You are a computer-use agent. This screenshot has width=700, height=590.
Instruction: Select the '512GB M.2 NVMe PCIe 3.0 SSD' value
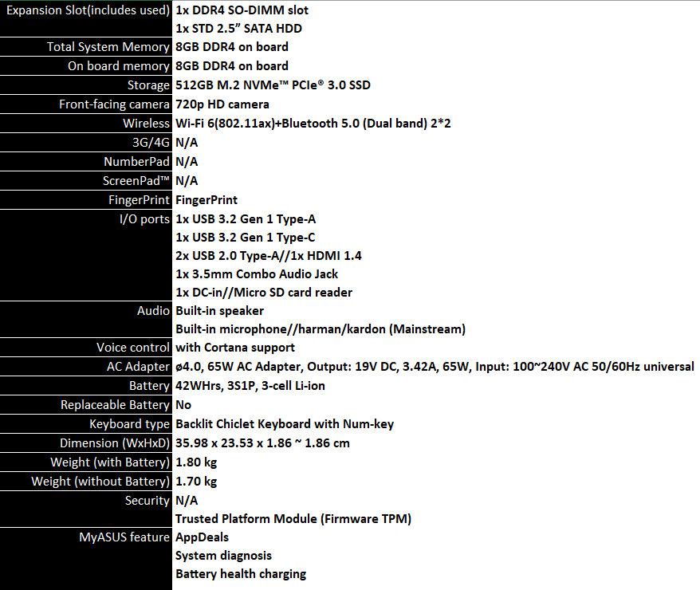273,85
